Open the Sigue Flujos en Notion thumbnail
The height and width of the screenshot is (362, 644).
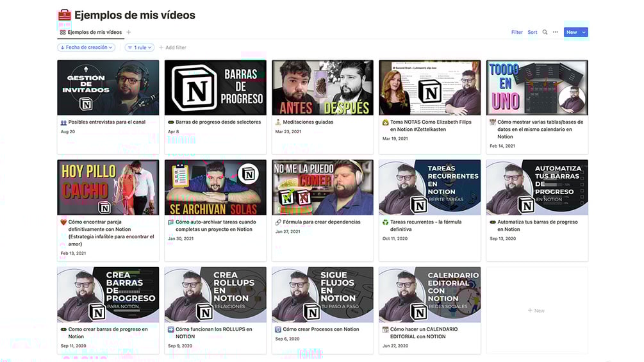point(322,295)
